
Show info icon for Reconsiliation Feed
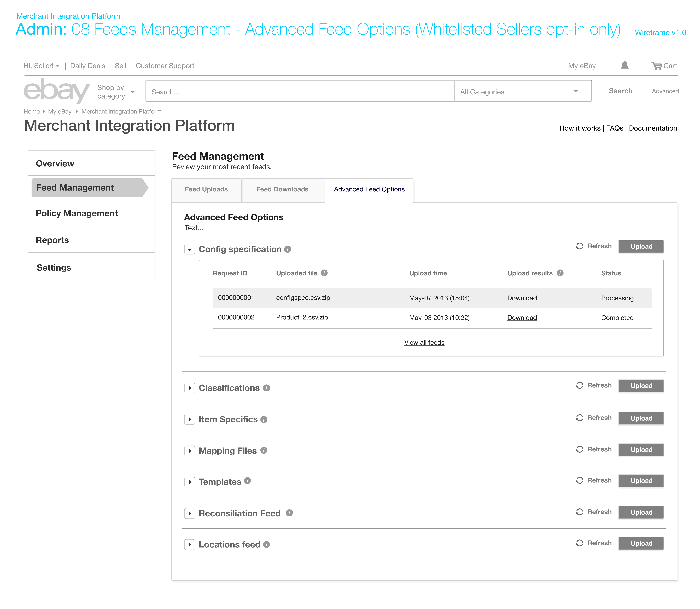(x=289, y=513)
